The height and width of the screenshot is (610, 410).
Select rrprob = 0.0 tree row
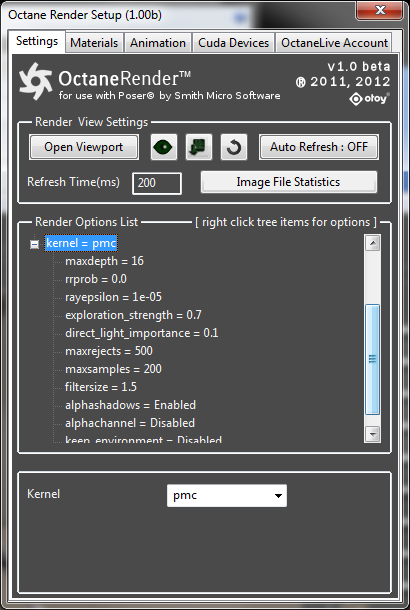click(x=96, y=279)
